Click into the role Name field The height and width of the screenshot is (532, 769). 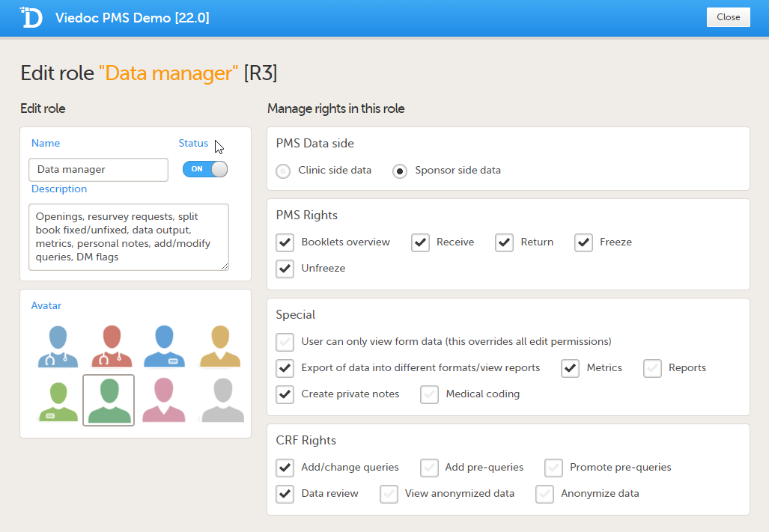(x=98, y=170)
